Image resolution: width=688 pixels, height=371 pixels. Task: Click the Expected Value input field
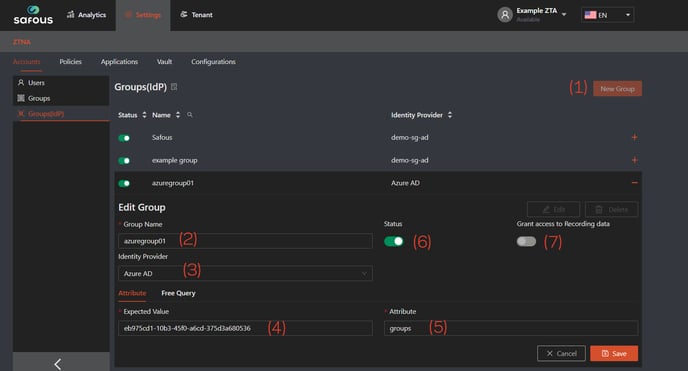point(245,328)
